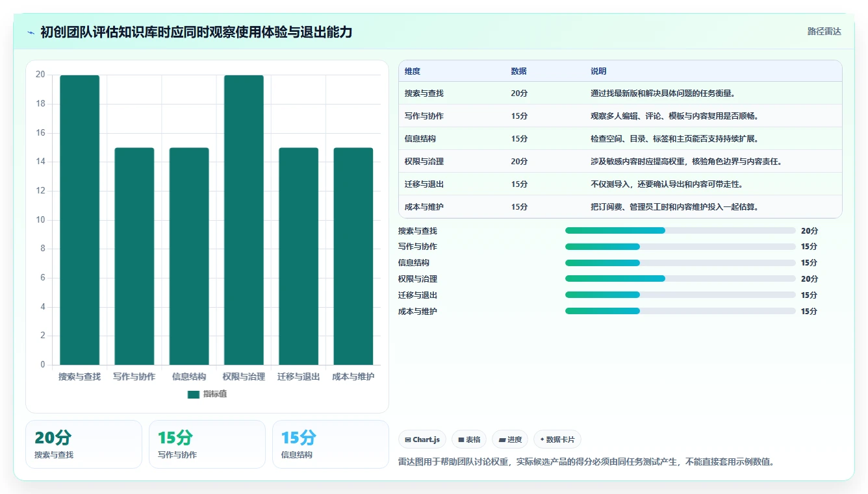Click the 搜索与查找 label in progress list
The image size is (868, 494).
[418, 231]
